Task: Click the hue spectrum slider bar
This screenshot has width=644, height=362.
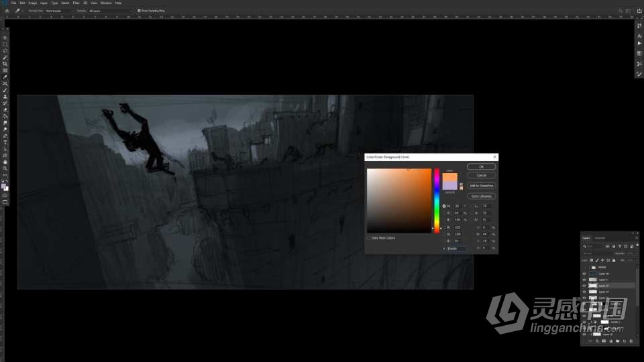Action: coord(437,200)
